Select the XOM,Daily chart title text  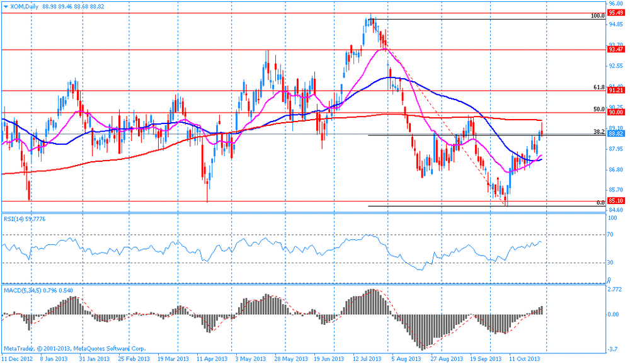[x=24, y=7]
